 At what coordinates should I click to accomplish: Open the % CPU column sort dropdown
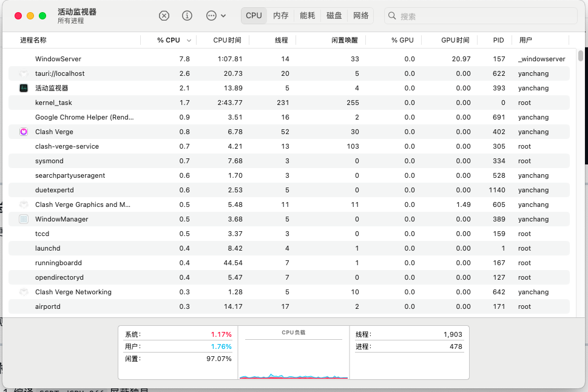pyautogui.click(x=188, y=40)
